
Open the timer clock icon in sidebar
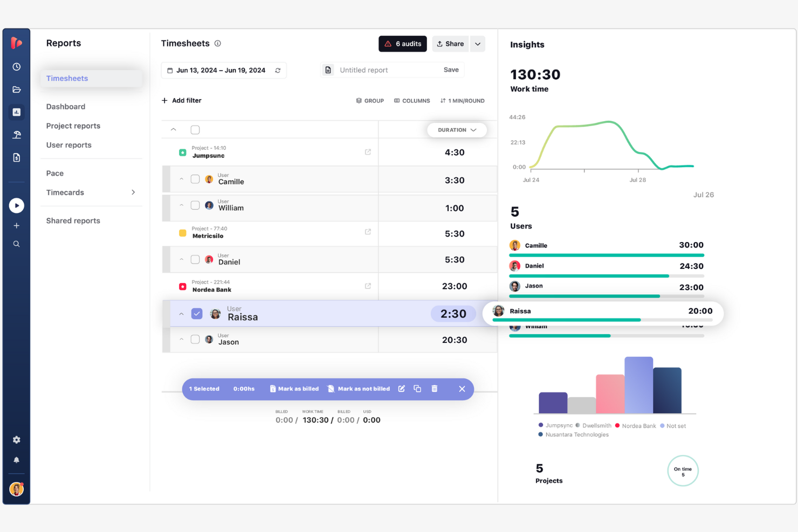tap(17, 67)
